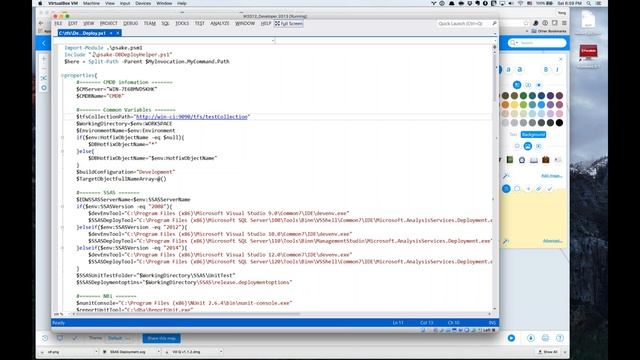
Task: Select the Text color mode
Action: [x=513, y=135]
